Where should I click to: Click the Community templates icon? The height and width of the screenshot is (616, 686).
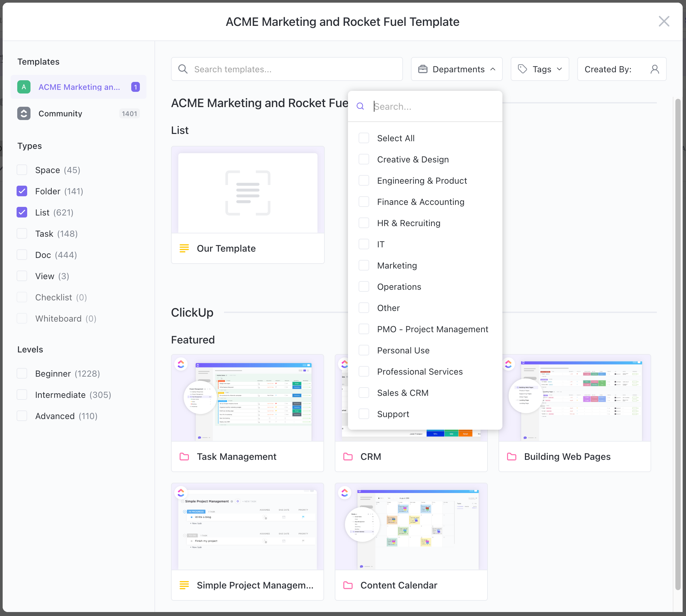(x=24, y=113)
